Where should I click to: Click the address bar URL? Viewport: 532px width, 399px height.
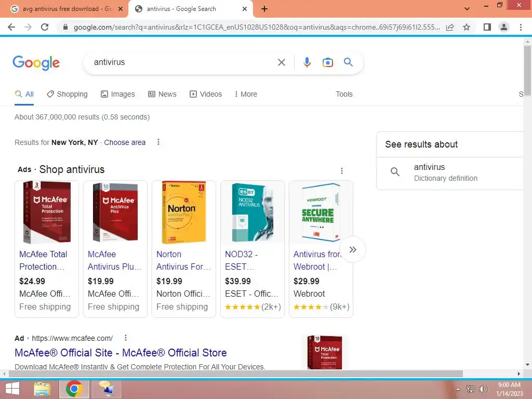click(x=257, y=27)
